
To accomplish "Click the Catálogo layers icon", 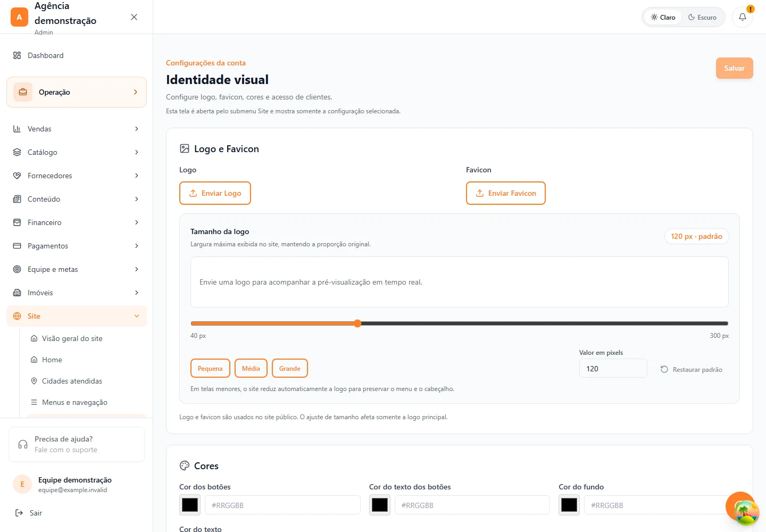I will click(17, 152).
